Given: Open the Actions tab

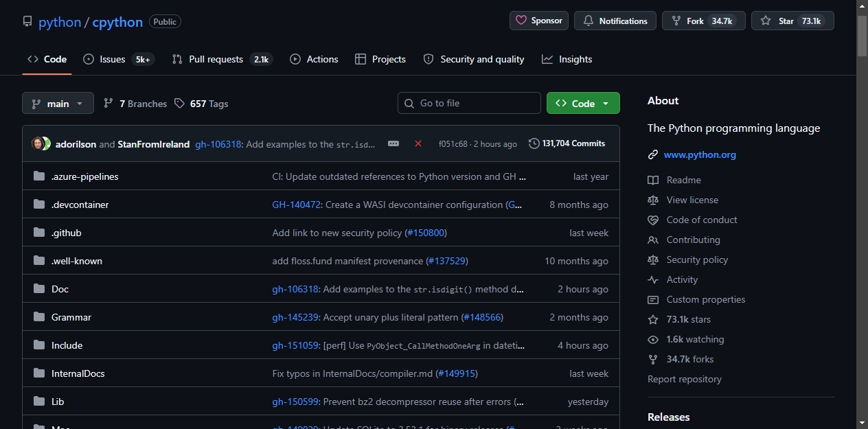Looking at the screenshot, I should pos(314,59).
